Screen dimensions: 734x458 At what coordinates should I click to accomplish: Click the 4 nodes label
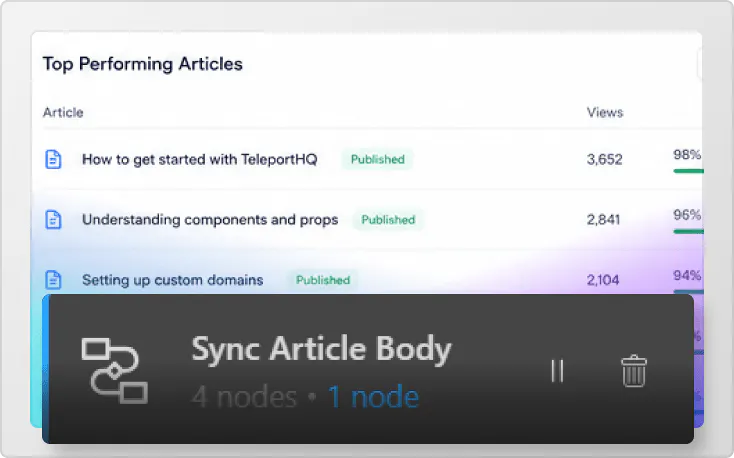pyautogui.click(x=244, y=397)
